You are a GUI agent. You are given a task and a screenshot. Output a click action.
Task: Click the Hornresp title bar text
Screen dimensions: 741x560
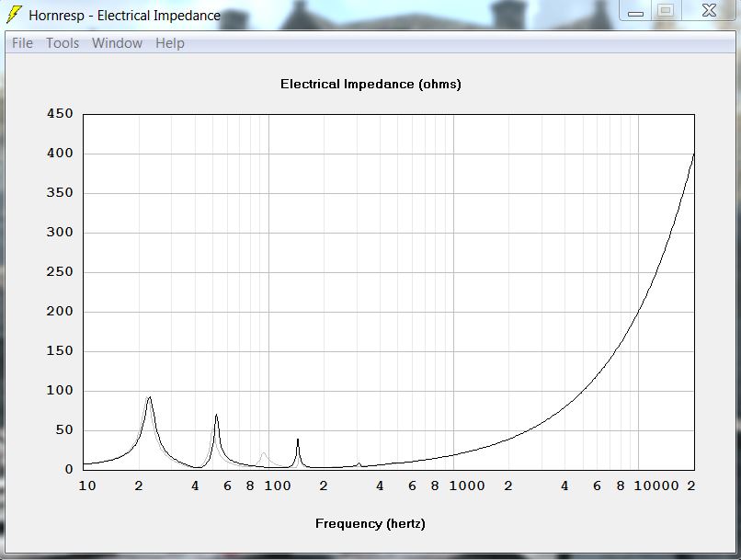pos(124,16)
